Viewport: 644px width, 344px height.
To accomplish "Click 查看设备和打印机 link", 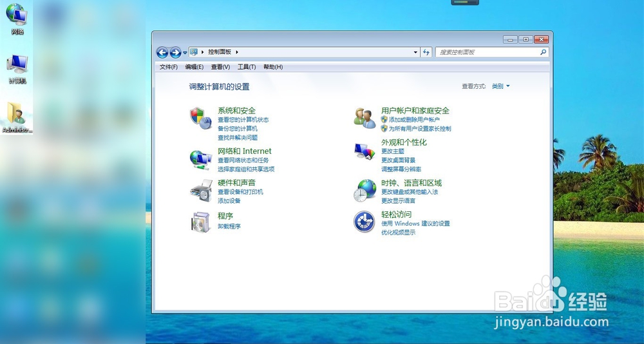I will 240,192.
